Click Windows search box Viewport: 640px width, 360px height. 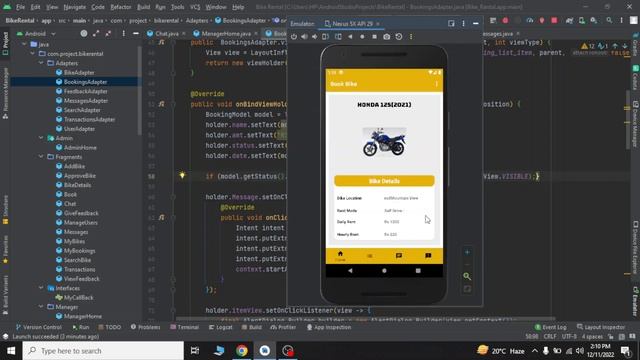point(103,351)
